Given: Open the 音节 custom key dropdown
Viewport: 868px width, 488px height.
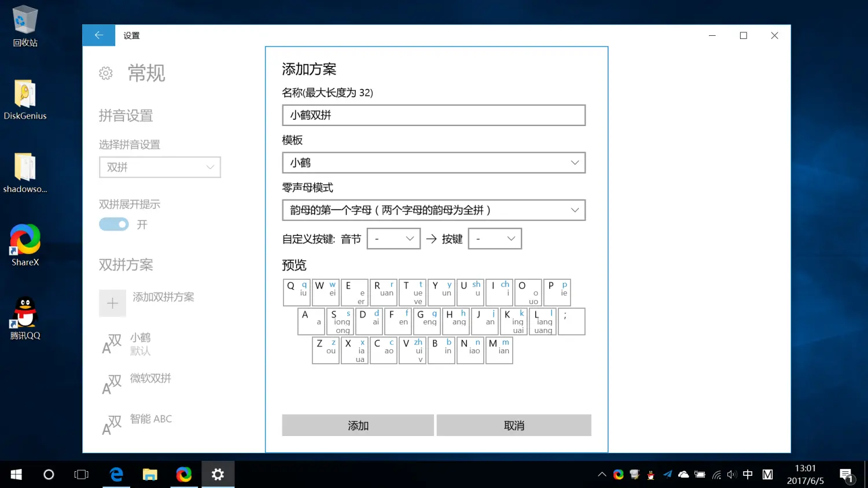Looking at the screenshot, I should point(393,239).
